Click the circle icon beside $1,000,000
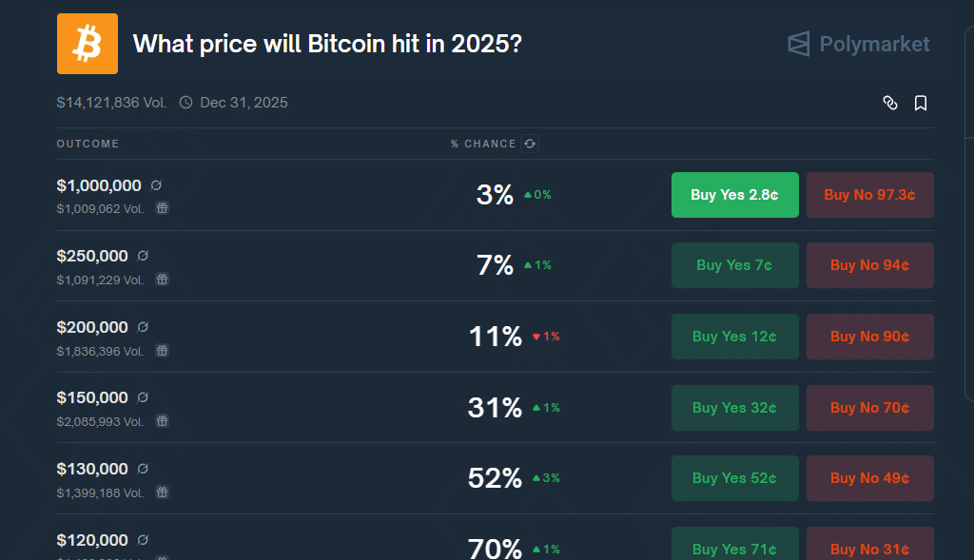The height and width of the screenshot is (560, 974). point(156,185)
